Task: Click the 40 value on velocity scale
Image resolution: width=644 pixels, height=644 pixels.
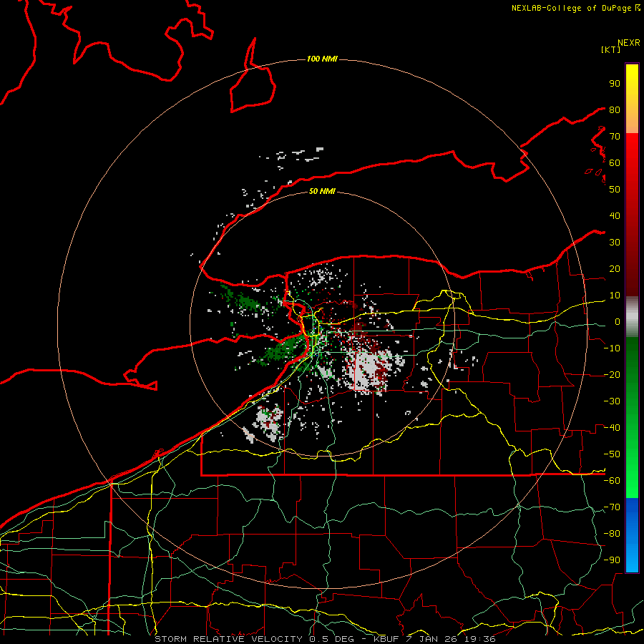Action: 615,216
